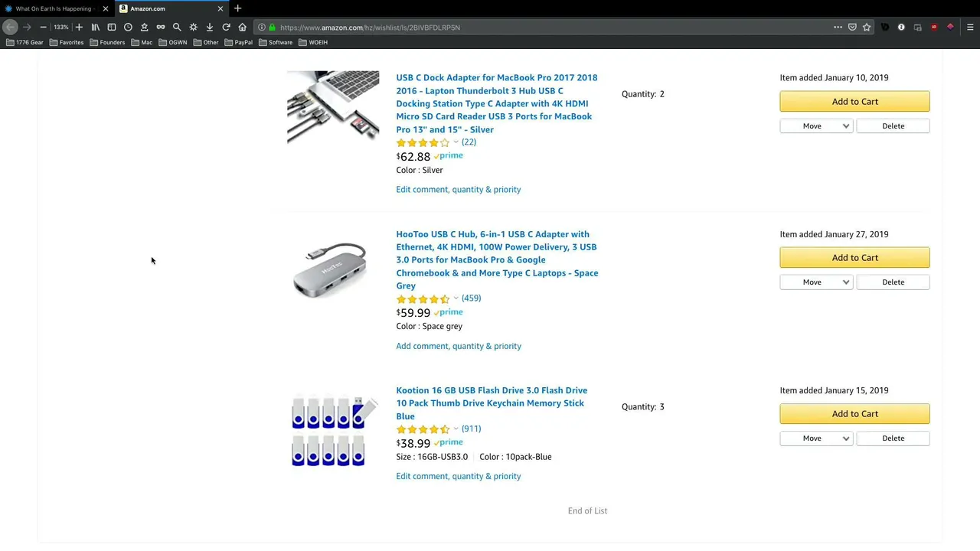Open new tab with plus button
This screenshot has height=551, width=980.
pyautogui.click(x=237, y=8)
